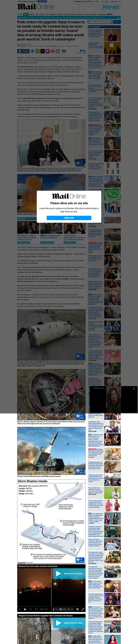Open the ATACMS remains photo gallery
This screenshot has height=644, width=138.
[80, 357]
